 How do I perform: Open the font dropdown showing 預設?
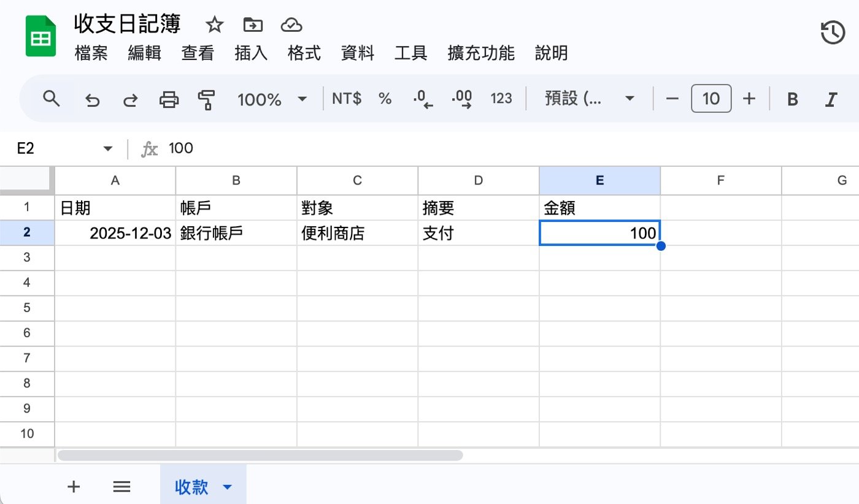[588, 98]
